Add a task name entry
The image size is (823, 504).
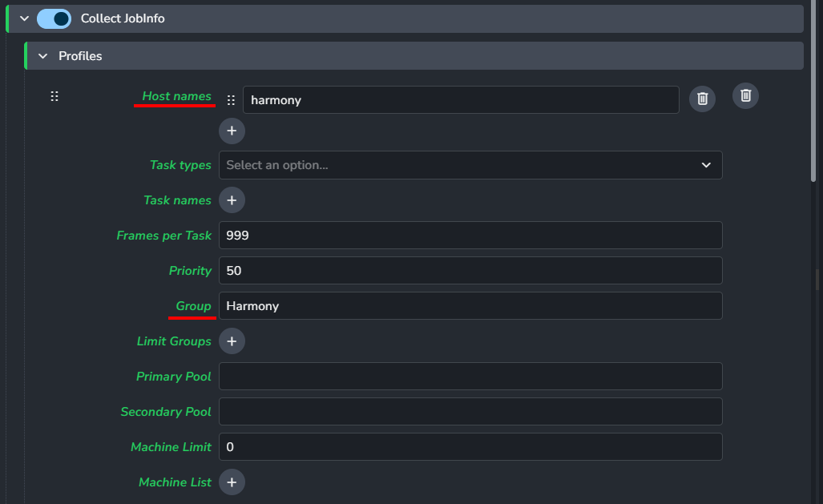(232, 200)
